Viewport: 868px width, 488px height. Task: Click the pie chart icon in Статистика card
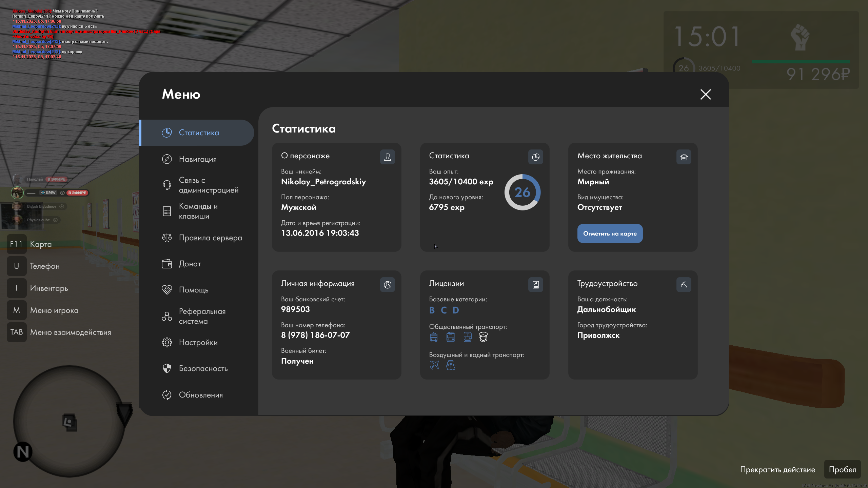[x=535, y=157]
